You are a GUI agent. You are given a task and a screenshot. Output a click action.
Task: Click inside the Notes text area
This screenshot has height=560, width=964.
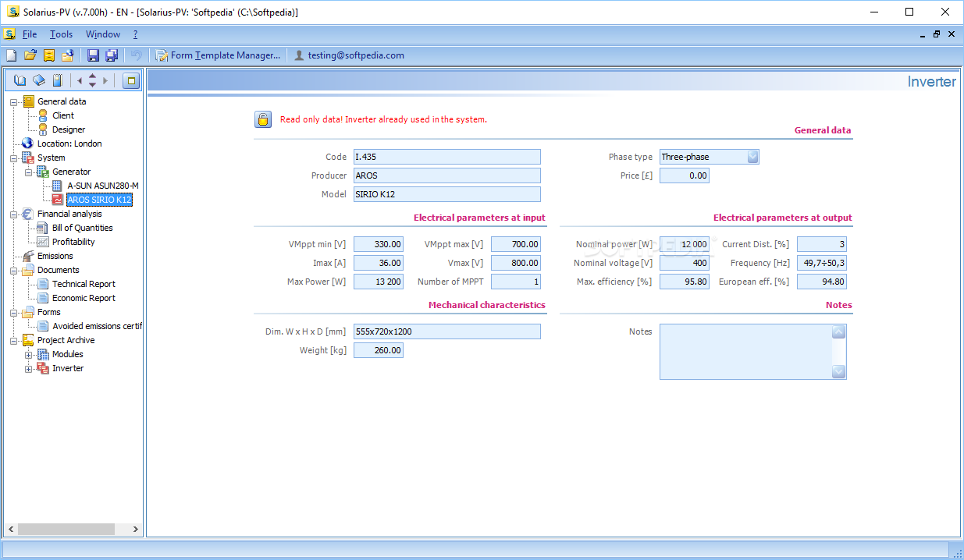745,352
